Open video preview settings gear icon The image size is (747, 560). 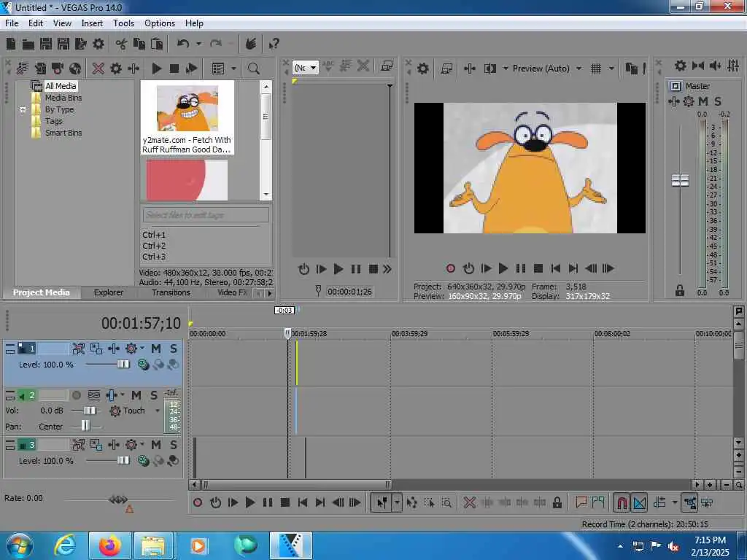(x=422, y=69)
